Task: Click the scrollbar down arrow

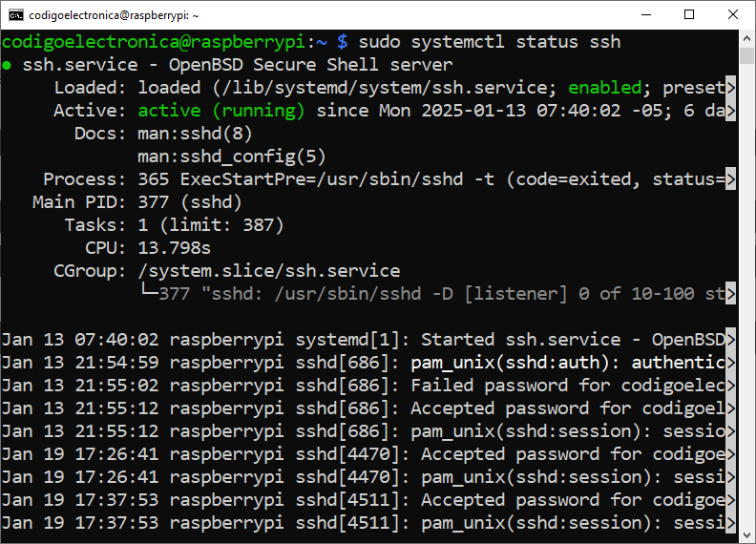Action: click(x=746, y=534)
